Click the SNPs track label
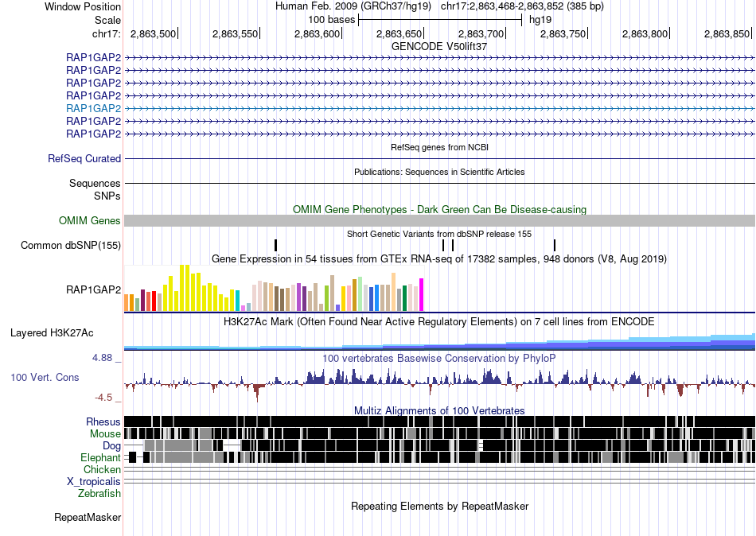 107,196
